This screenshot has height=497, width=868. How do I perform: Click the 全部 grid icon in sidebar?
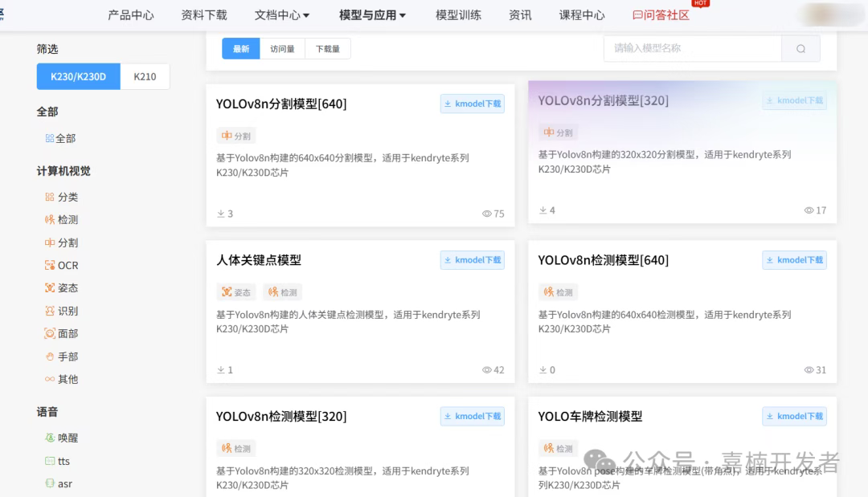(50, 138)
